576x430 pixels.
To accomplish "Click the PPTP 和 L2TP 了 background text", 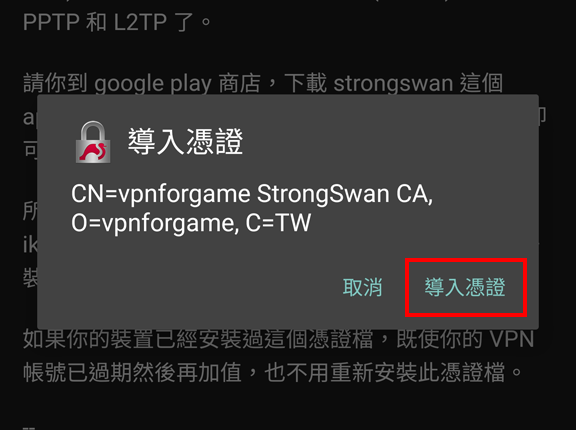I will coord(117,22).
